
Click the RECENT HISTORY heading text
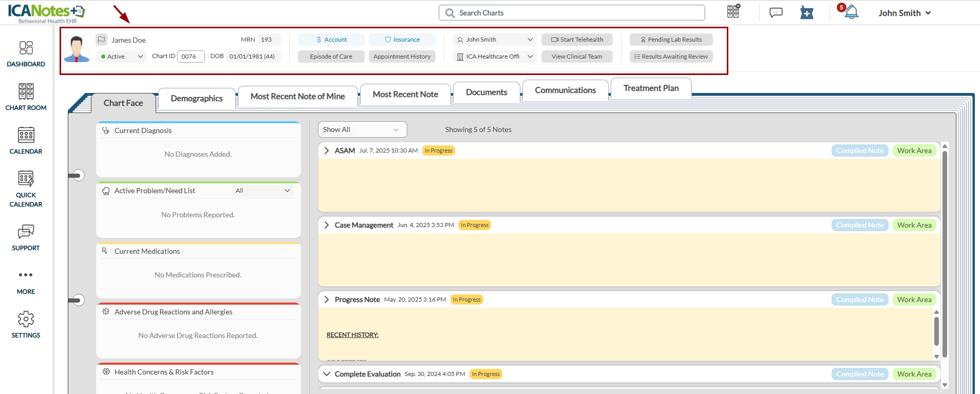click(352, 335)
